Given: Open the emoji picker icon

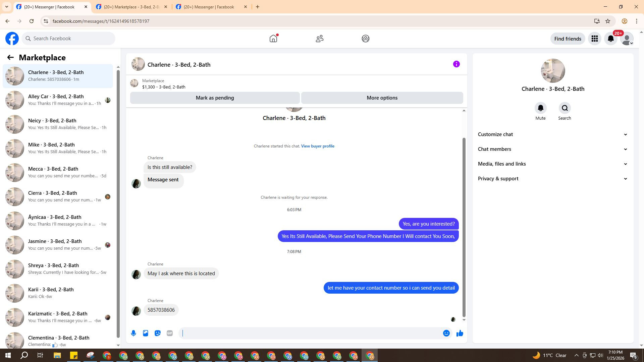Looking at the screenshot, I should (446, 333).
